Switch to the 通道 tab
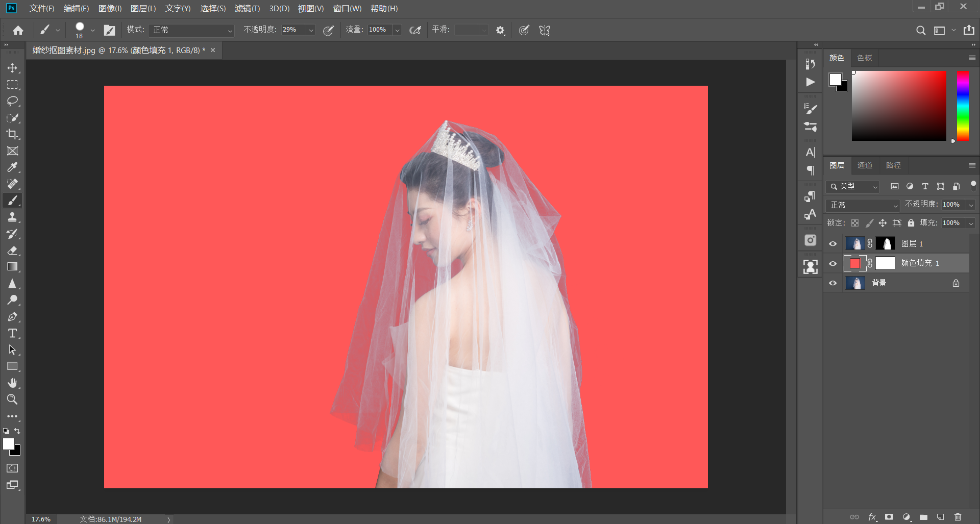The width and height of the screenshot is (980, 524). coord(865,165)
